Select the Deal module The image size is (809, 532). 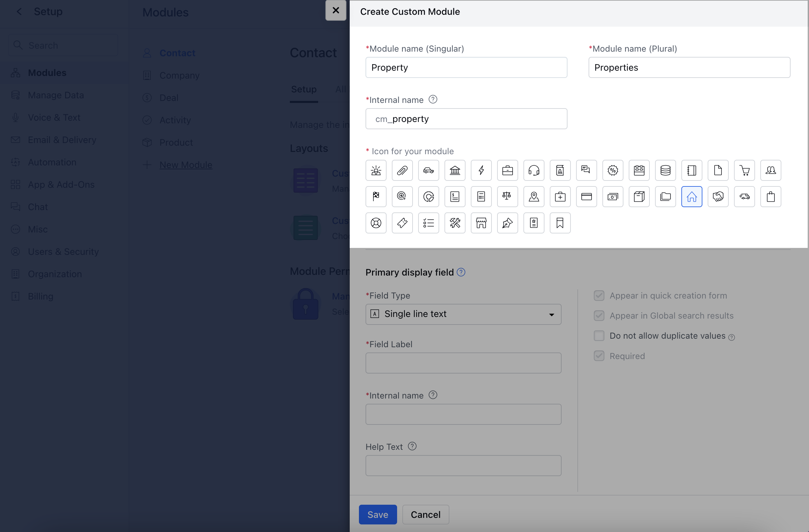(x=168, y=98)
